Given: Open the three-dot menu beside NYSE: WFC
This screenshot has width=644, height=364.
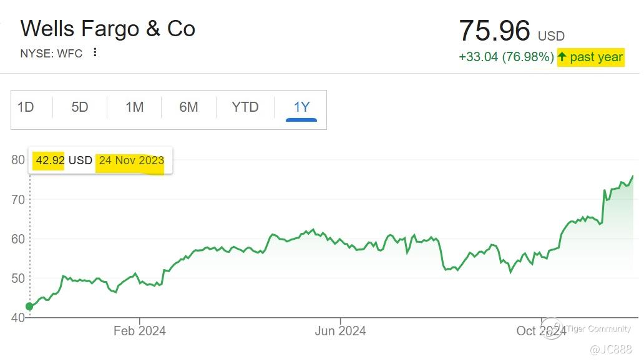Looking at the screenshot, I should 95,52.
